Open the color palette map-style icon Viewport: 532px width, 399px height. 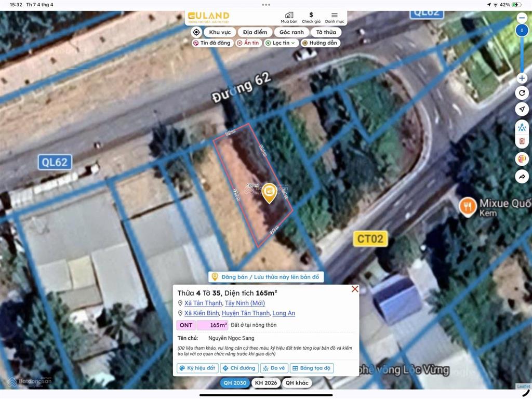tap(522, 159)
